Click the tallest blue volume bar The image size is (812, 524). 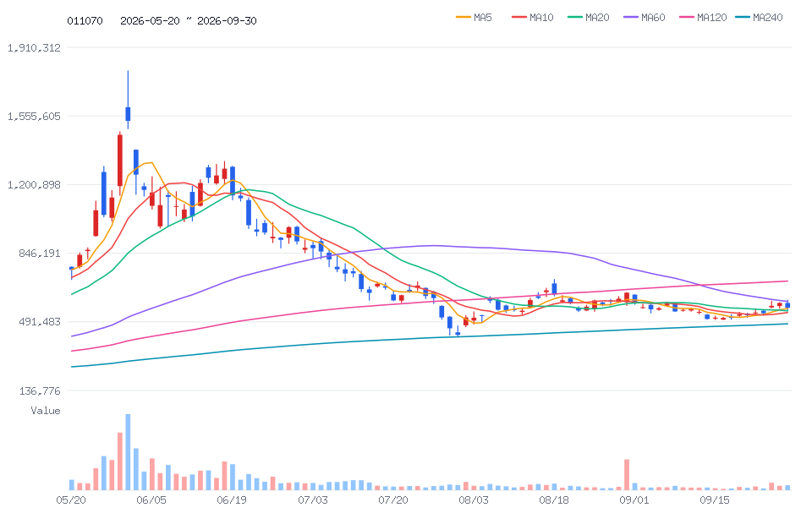(x=128, y=452)
